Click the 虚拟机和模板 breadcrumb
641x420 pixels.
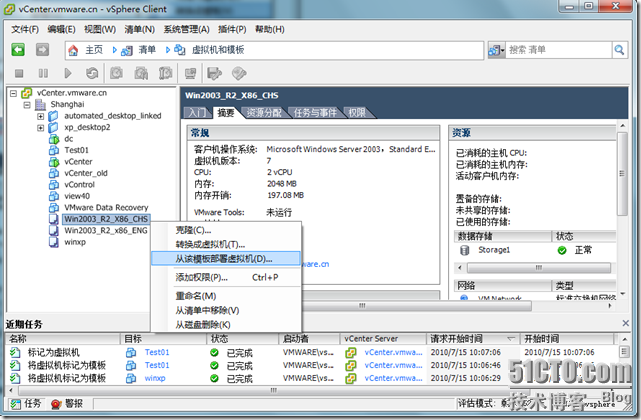click(x=218, y=50)
